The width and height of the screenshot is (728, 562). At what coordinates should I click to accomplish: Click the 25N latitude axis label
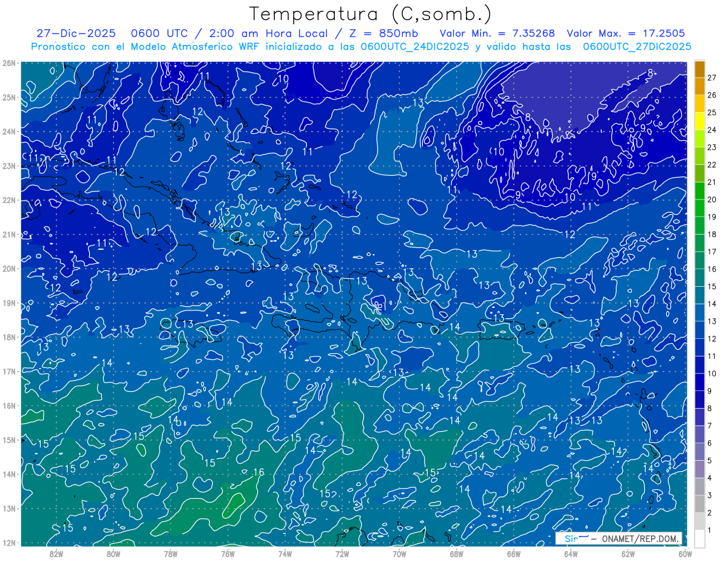pyautogui.click(x=9, y=97)
